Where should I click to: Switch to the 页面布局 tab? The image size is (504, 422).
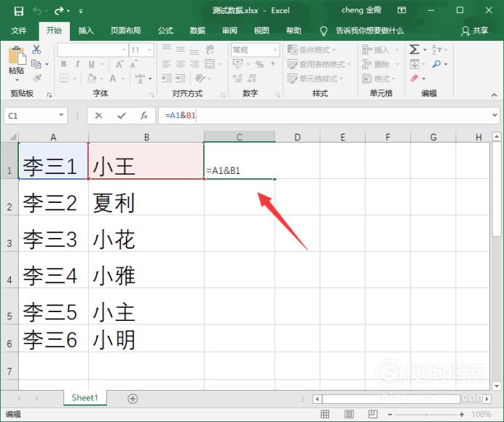click(x=126, y=31)
